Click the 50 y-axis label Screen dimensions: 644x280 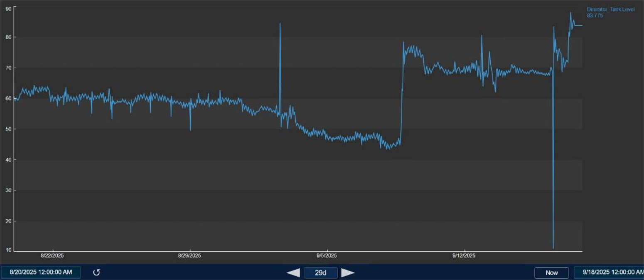tap(8, 129)
